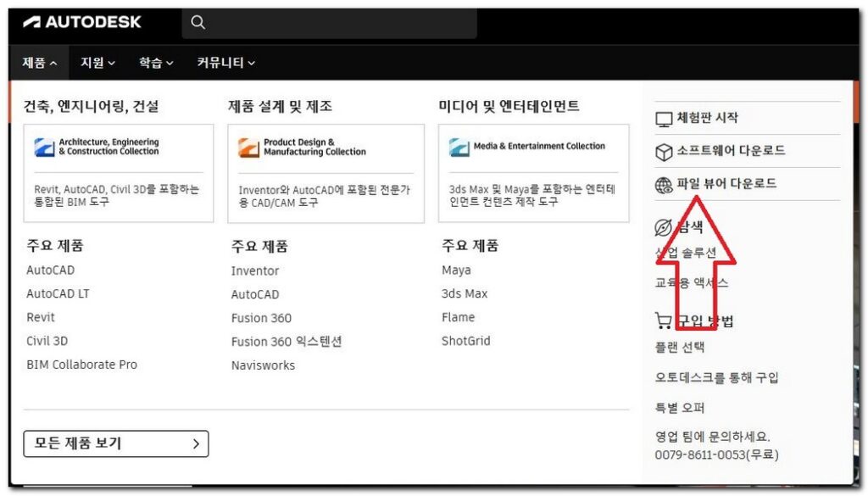Click the monitor icon next to 체험판 시작
This screenshot has width=868, height=496.
(x=662, y=118)
